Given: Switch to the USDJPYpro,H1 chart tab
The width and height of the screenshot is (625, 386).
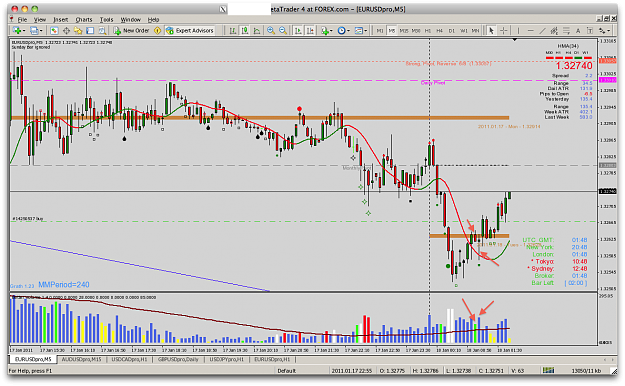Looking at the screenshot, I should (x=227, y=359).
